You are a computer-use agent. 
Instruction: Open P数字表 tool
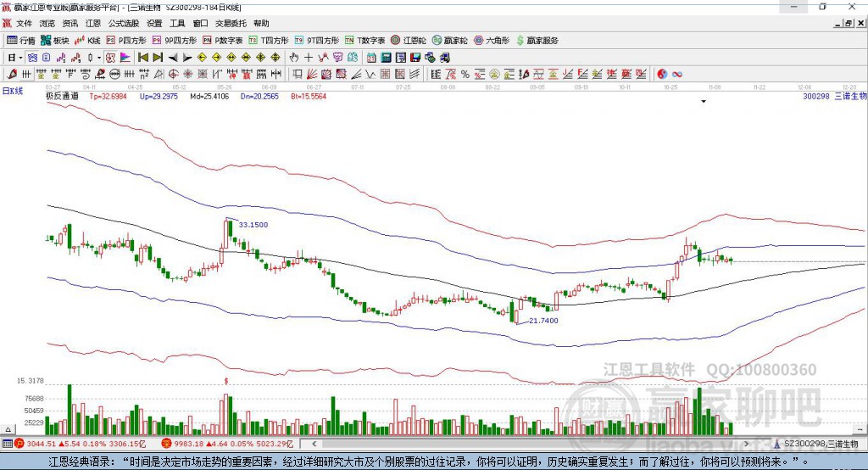tap(223, 41)
